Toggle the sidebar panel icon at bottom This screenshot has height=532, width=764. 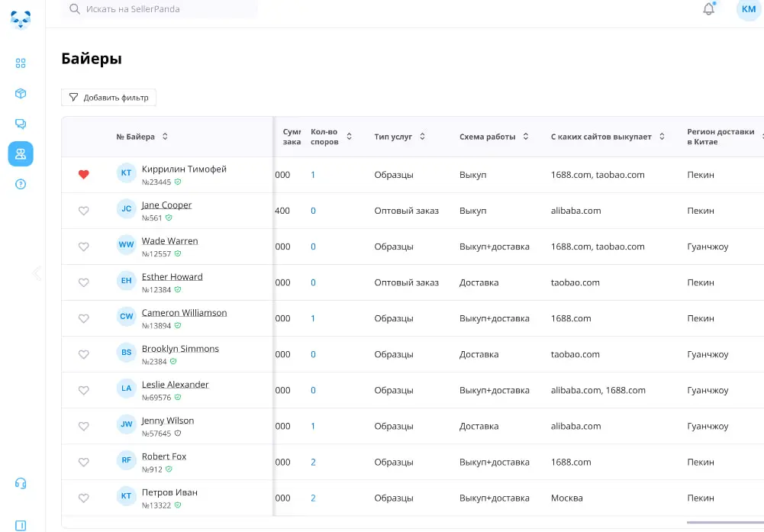(x=21, y=525)
